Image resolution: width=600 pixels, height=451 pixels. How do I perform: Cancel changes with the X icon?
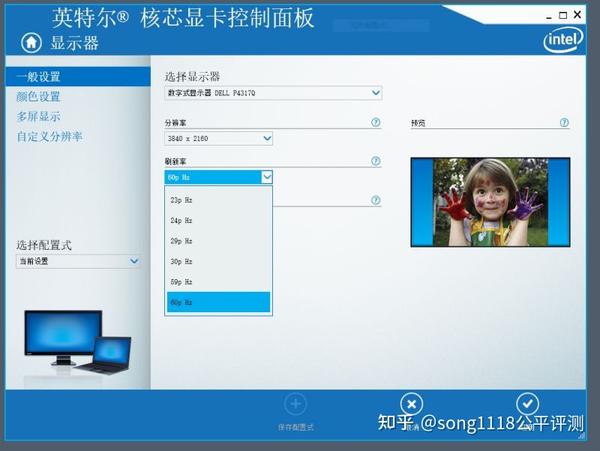tap(411, 404)
